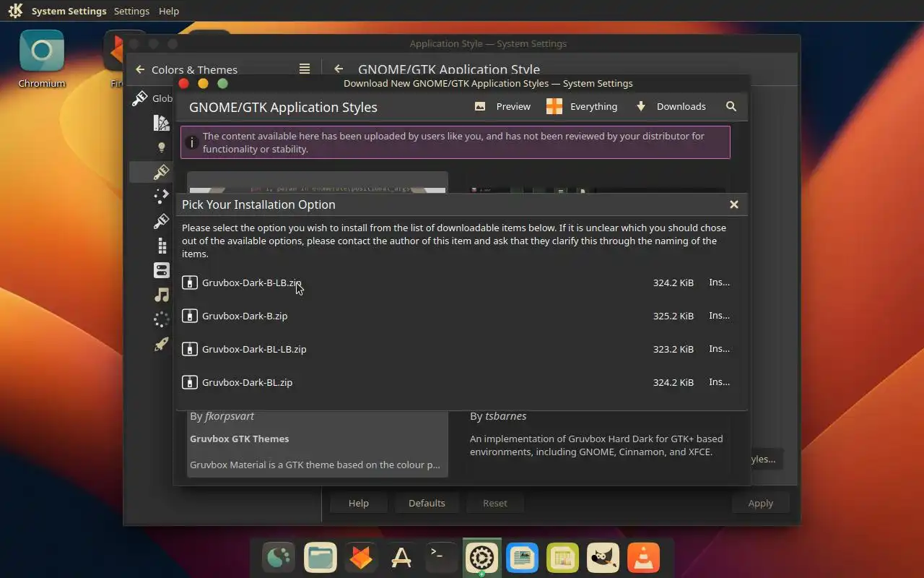This screenshot has width=924, height=578.
Task: Open the Preview view mode dropdown
Action: coord(502,106)
